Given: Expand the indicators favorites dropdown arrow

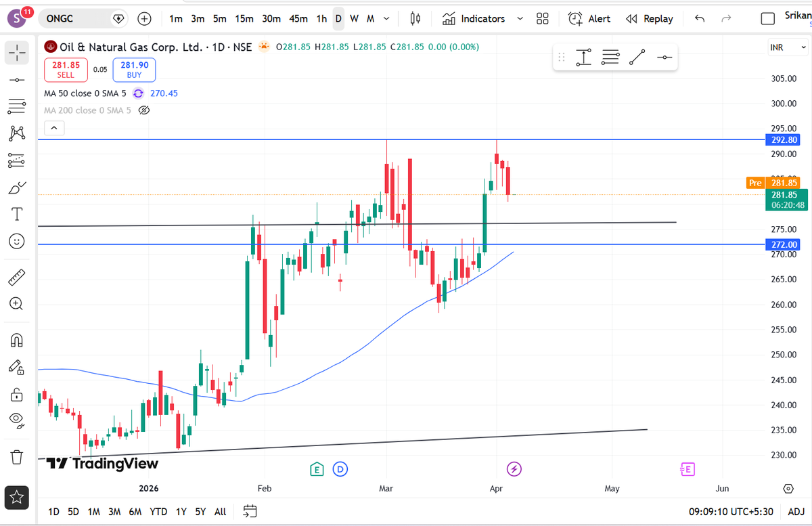Looking at the screenshot, I should pyautogui.click(x=520, y=19).
